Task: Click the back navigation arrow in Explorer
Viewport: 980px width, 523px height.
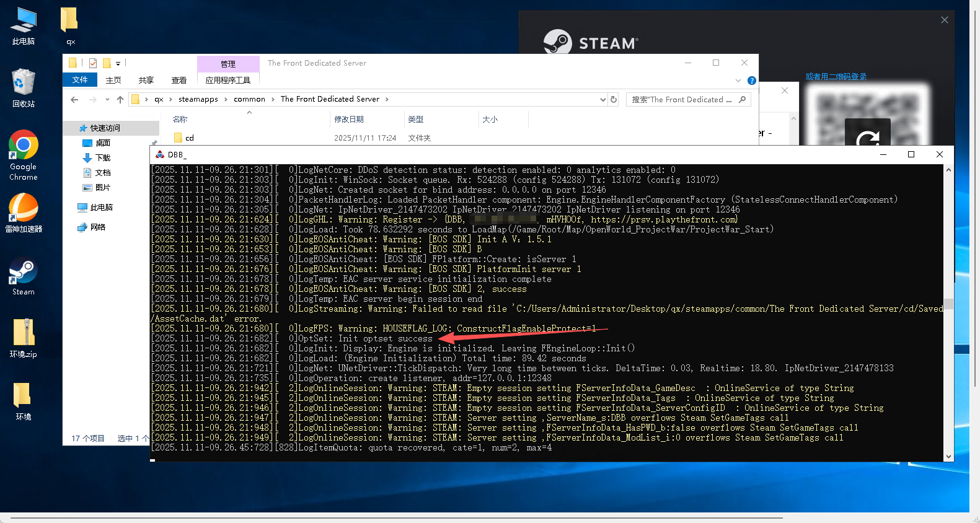Action: click(74, 99)
